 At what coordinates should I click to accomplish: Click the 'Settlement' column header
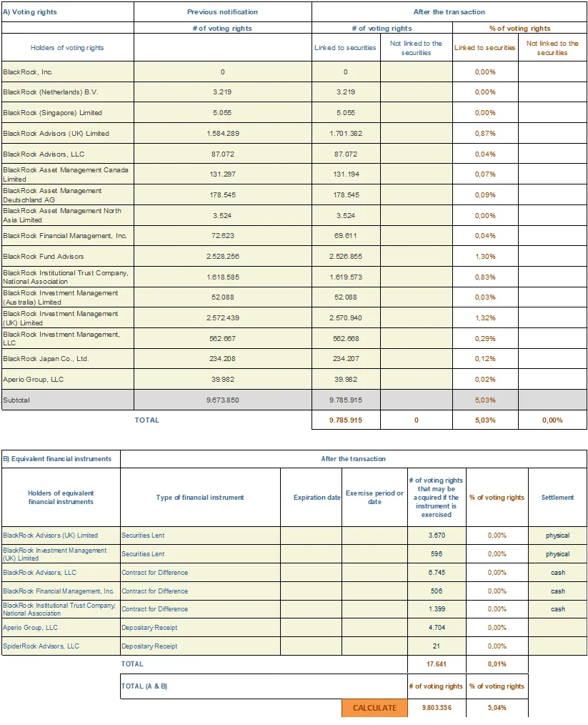click(557, 498)
